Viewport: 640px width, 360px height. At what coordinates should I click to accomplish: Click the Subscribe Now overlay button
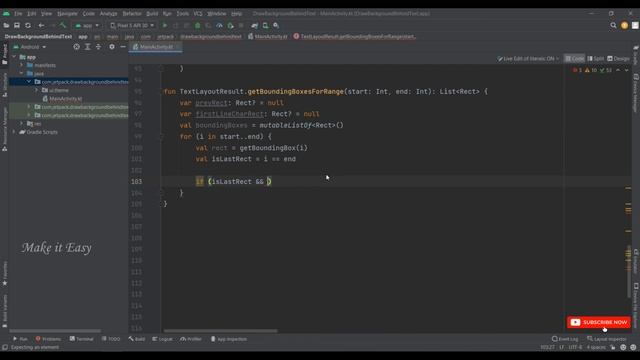coord(599,322)
